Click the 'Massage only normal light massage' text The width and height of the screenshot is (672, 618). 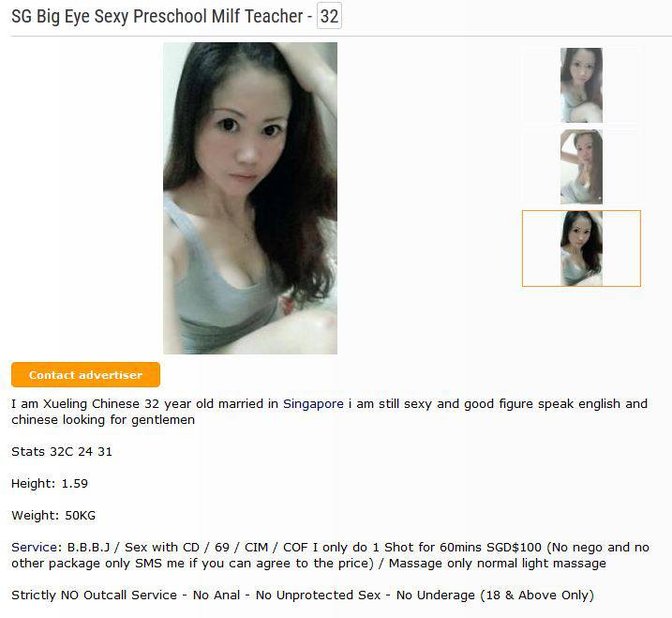tap(497, 563)
